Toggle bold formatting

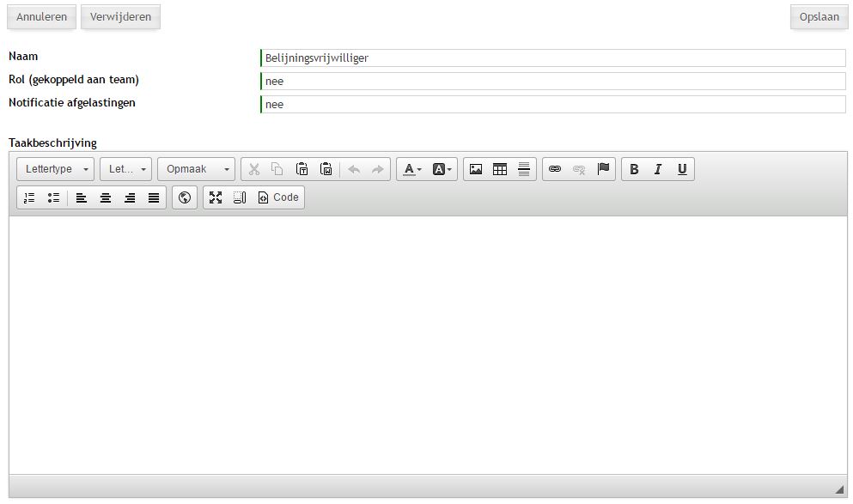[x=634, y=169]
